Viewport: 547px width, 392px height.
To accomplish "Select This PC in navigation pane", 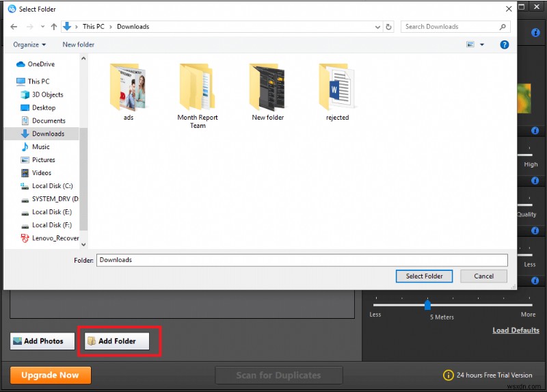I will [x=38, y=81].
